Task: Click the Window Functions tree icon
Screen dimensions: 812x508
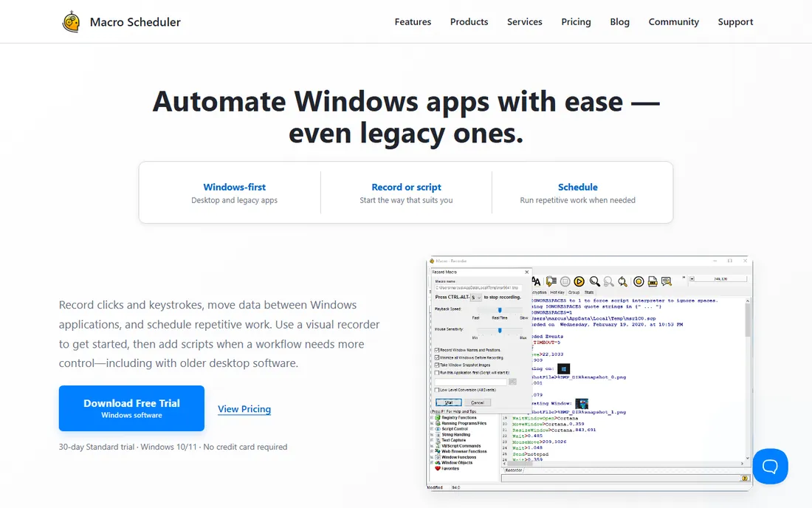Action: click(438, 457)
